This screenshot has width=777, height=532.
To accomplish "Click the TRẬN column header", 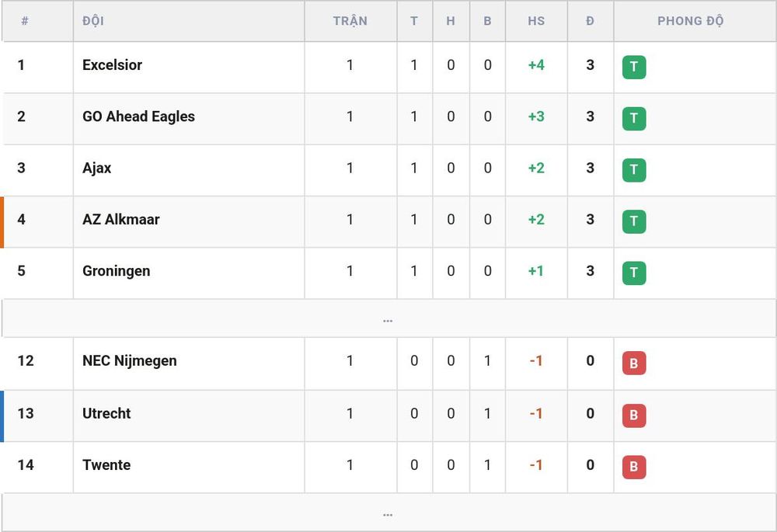I will (350, 21).
